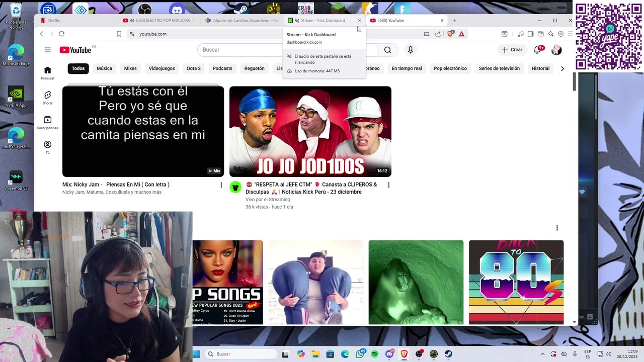
Task: Open the Voicemod V3 desktop shortcut
Action: point(16,180)
